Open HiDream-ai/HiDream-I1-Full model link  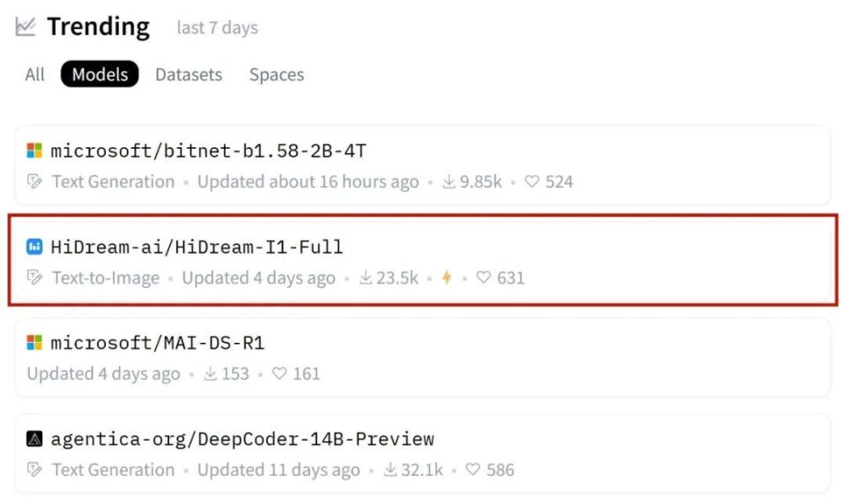coord(197,247)
